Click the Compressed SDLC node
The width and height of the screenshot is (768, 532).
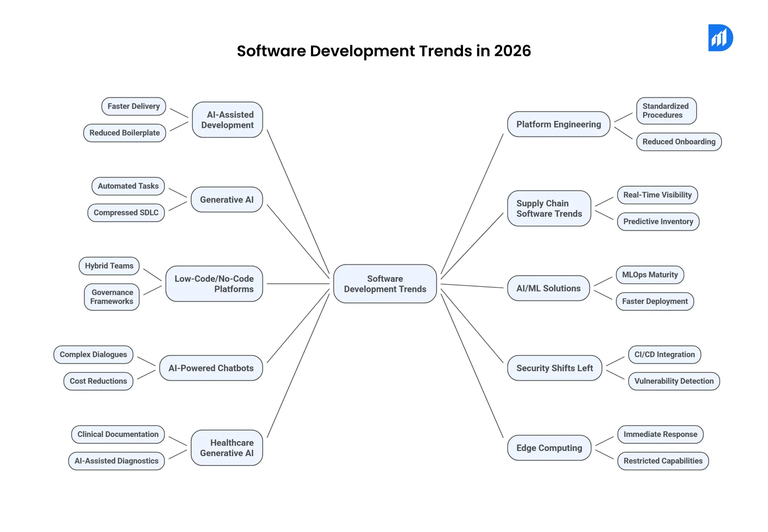pyautogui.click(x=126, y=212)
